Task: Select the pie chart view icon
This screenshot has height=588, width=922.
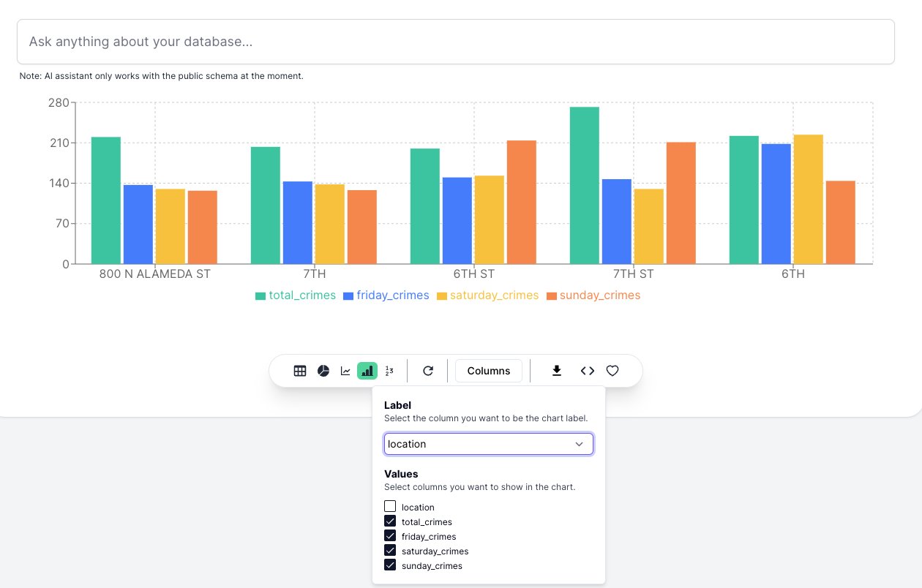Action: [323, 371]
